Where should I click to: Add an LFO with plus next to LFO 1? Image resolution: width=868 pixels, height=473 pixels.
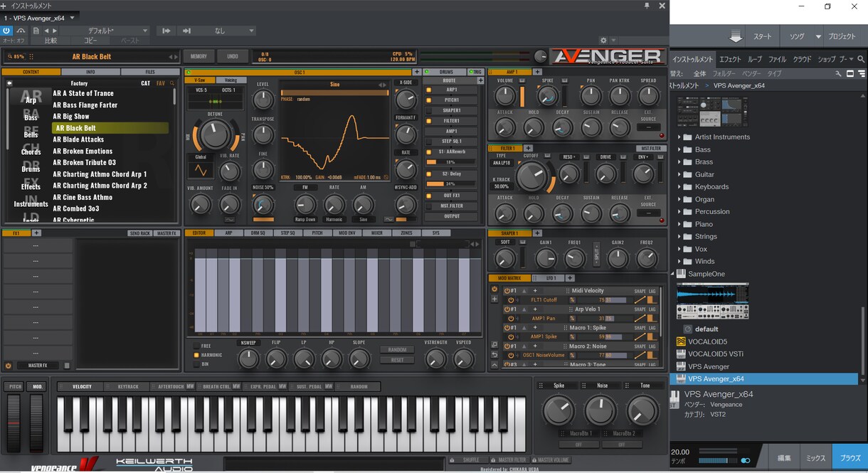point(570,277)
